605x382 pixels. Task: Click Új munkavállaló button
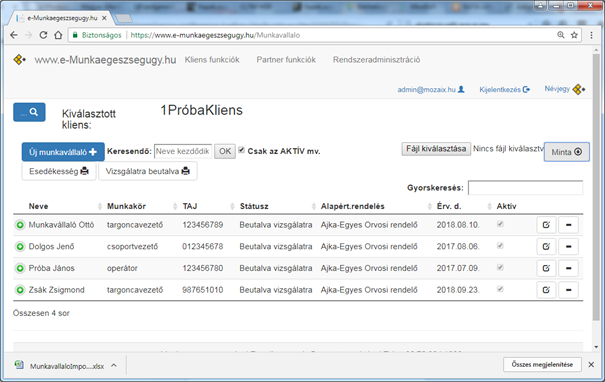pos(63,152)
